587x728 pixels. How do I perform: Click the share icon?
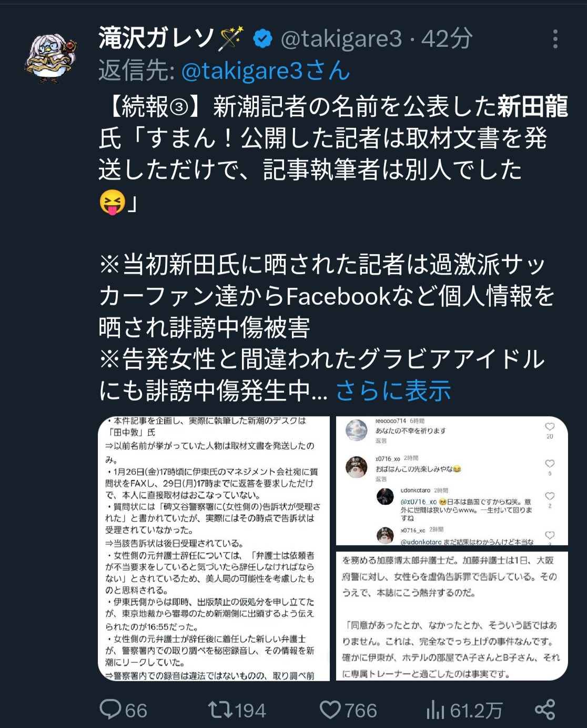pyautogui.click(x=545, y=710)
